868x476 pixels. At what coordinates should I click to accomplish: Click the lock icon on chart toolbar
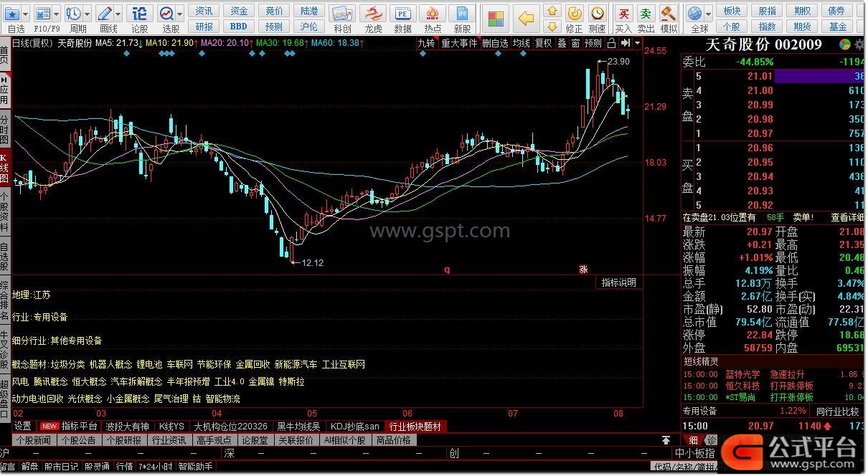click(611, 43)
